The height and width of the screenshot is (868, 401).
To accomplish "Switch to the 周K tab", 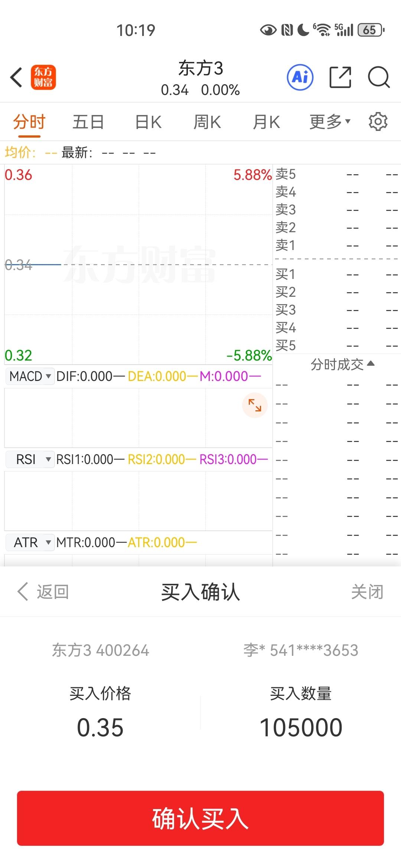I will pyautogui.click(x=207, y=122).
